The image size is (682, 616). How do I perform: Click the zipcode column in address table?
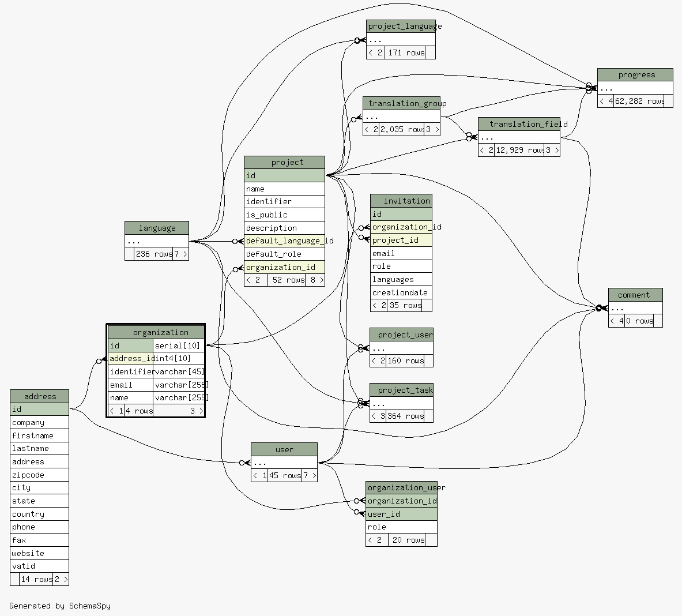point(39,475)
